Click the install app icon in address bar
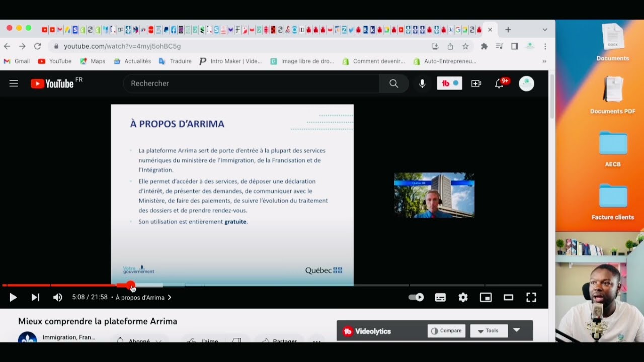 [x=435, y=46]
